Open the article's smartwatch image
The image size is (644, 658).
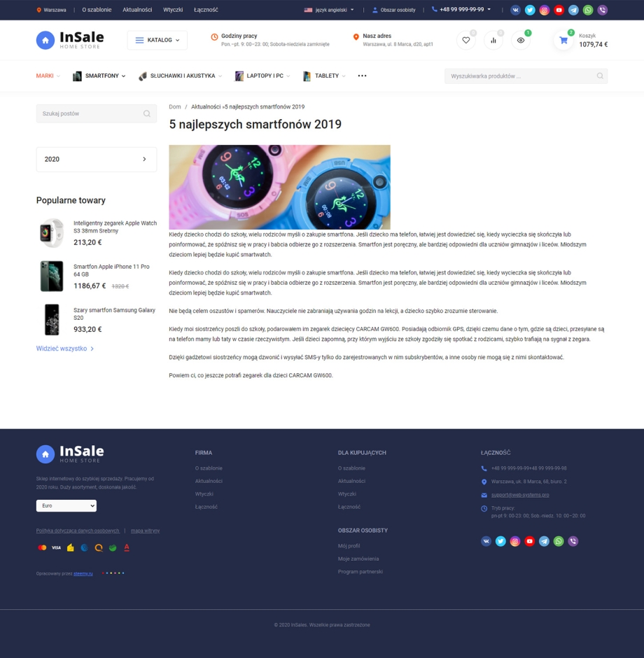tap(279, 187)
